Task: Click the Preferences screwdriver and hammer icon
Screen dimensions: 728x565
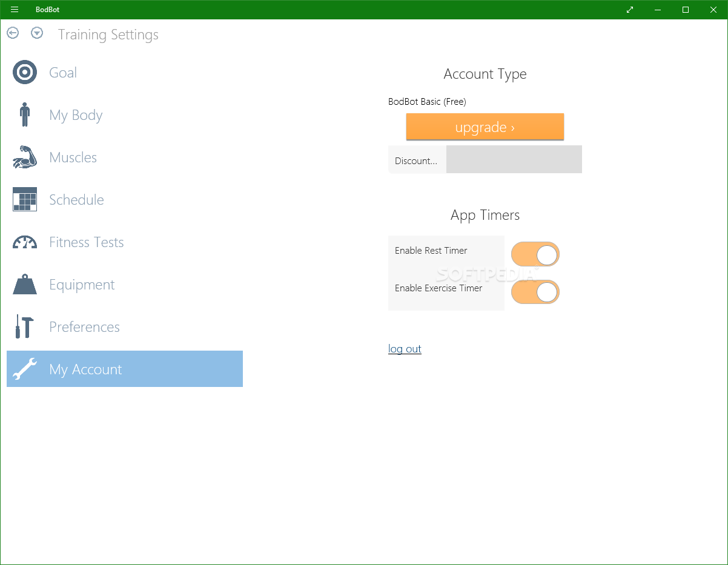Action: tap(25, 326)
